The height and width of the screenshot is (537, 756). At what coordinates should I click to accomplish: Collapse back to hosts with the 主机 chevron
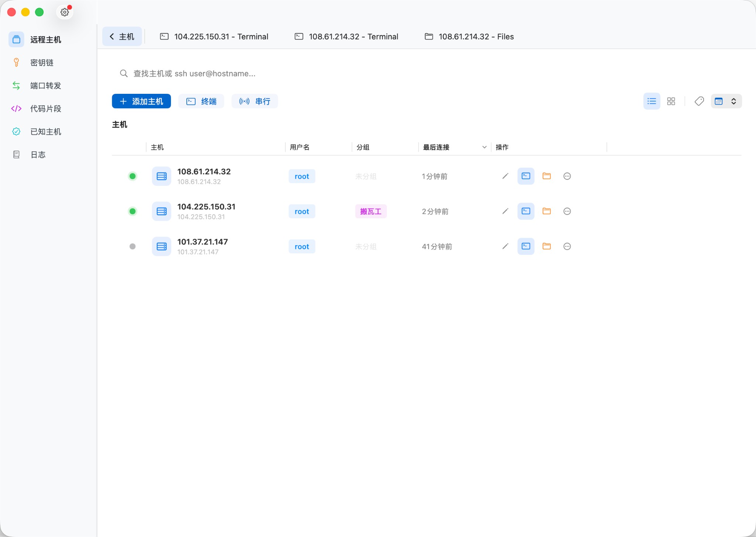[122, 36]
